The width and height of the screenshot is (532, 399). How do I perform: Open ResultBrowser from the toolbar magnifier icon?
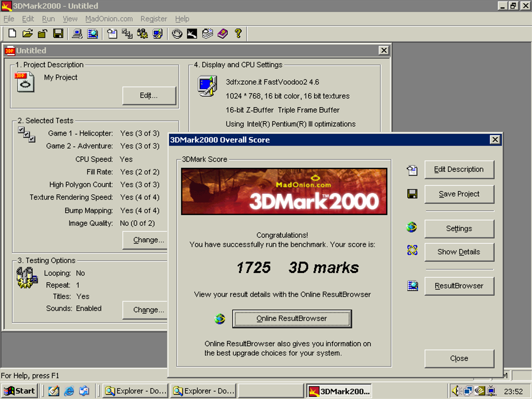click(92, 33)
